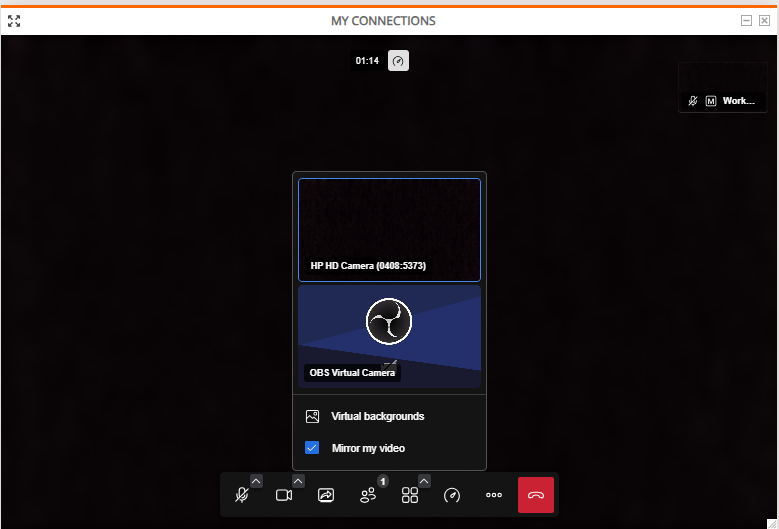Close the My Connections window
The height and width of the screenshot is (529, 779).
(764, 20)
